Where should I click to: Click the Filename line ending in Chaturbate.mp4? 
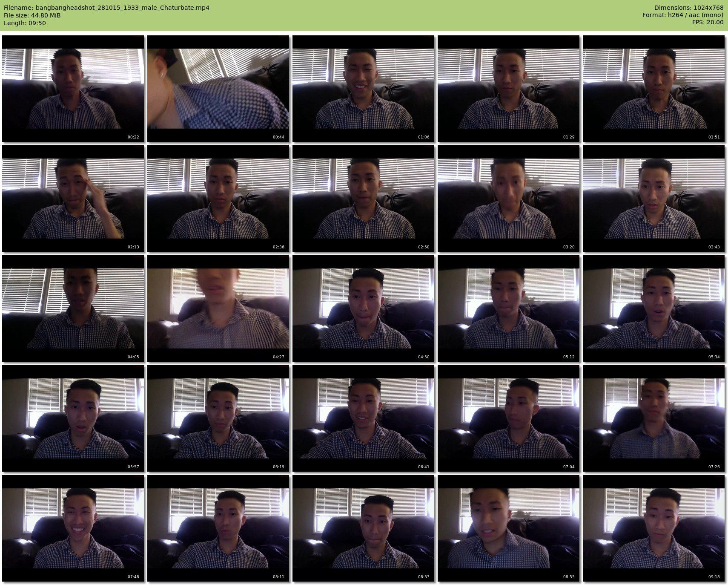(106, 8)
